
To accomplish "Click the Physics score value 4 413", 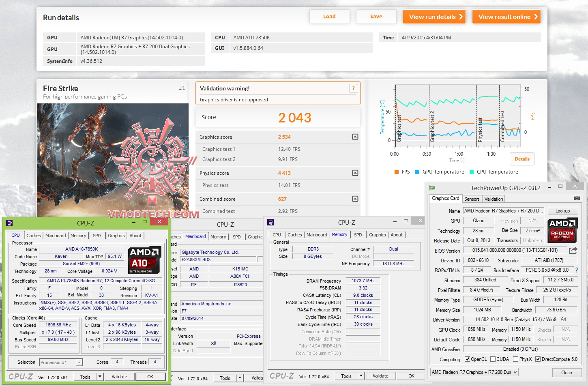I will (x=284, y=173).
